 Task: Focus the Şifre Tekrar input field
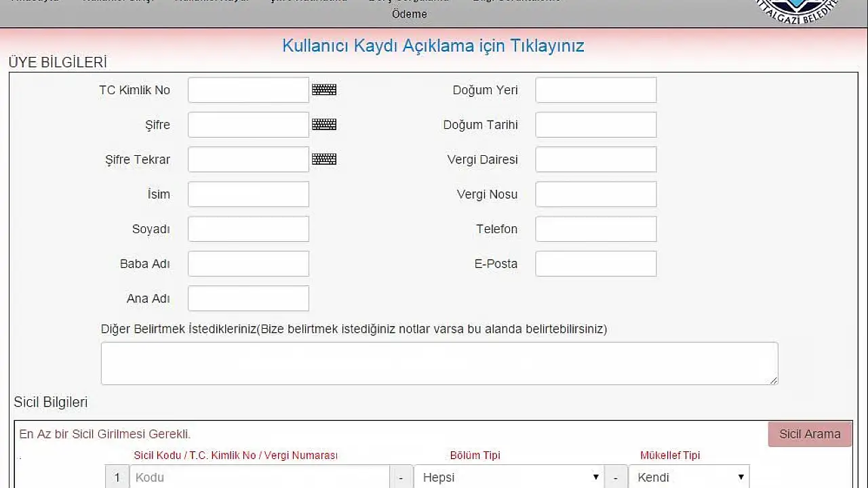click(248, 159)
